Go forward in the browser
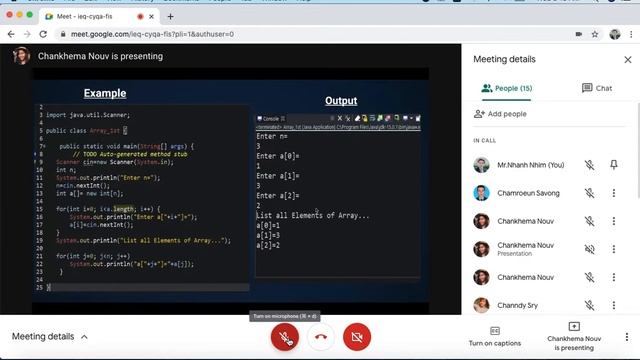640x360 pixels. (27, 34)
